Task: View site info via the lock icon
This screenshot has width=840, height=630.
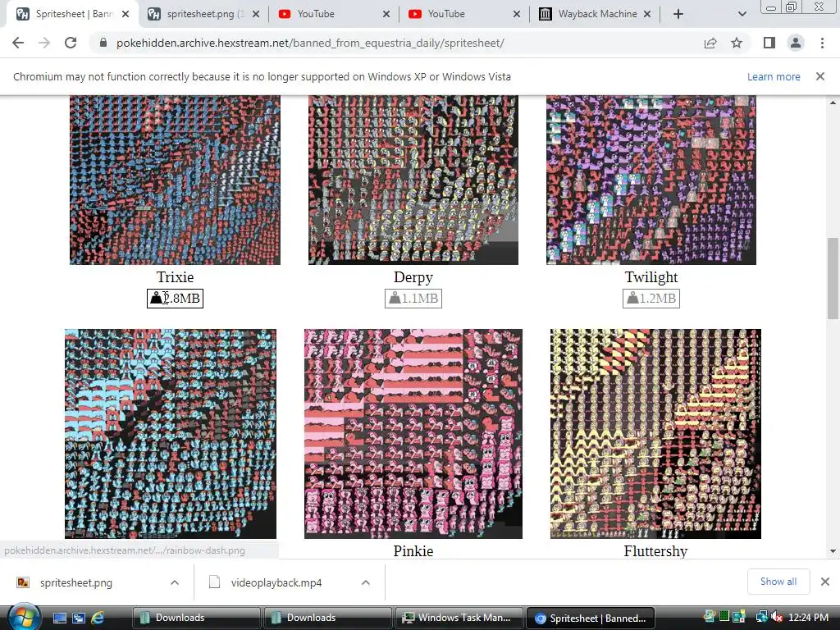Action: coord(103,43)
